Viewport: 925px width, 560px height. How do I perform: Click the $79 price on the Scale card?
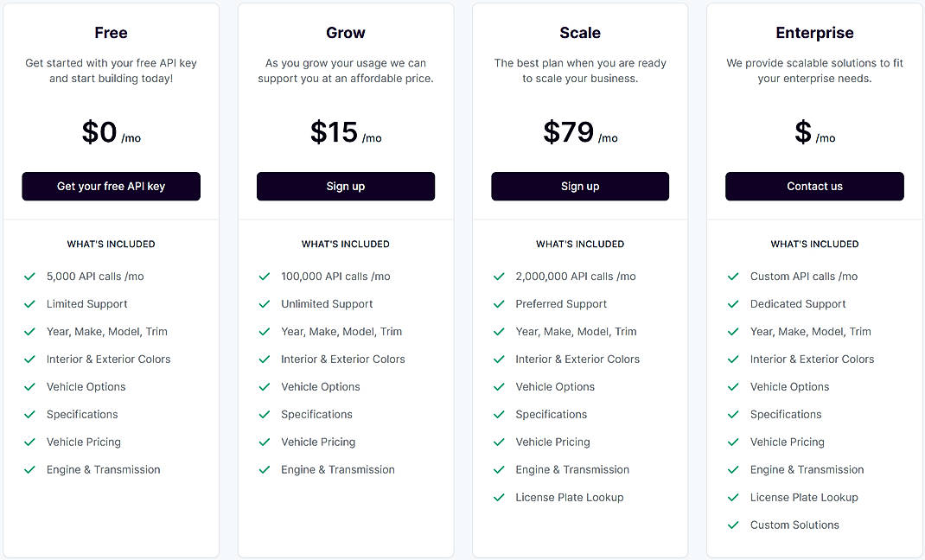coord(569,132)
